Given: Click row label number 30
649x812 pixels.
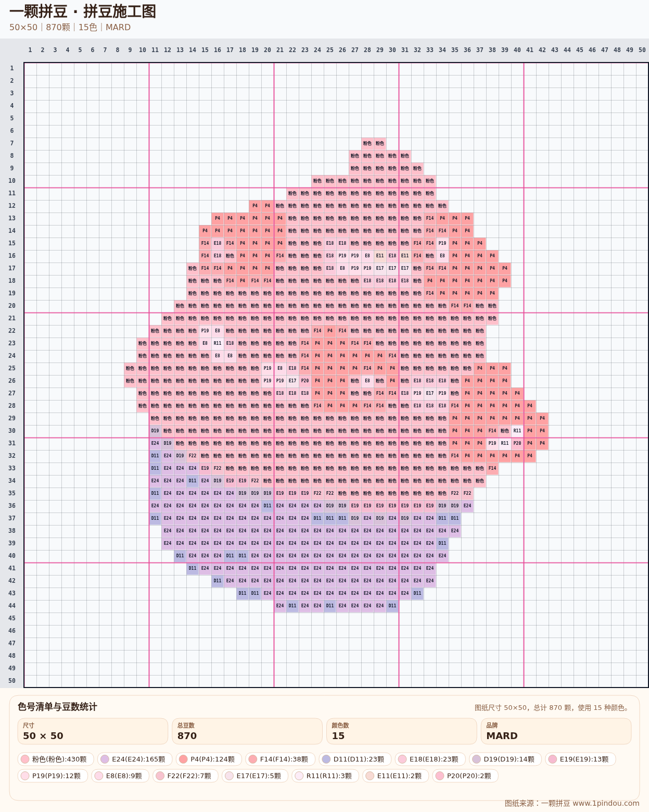Looking at the screenshot, I should click(x=12, y=431).
